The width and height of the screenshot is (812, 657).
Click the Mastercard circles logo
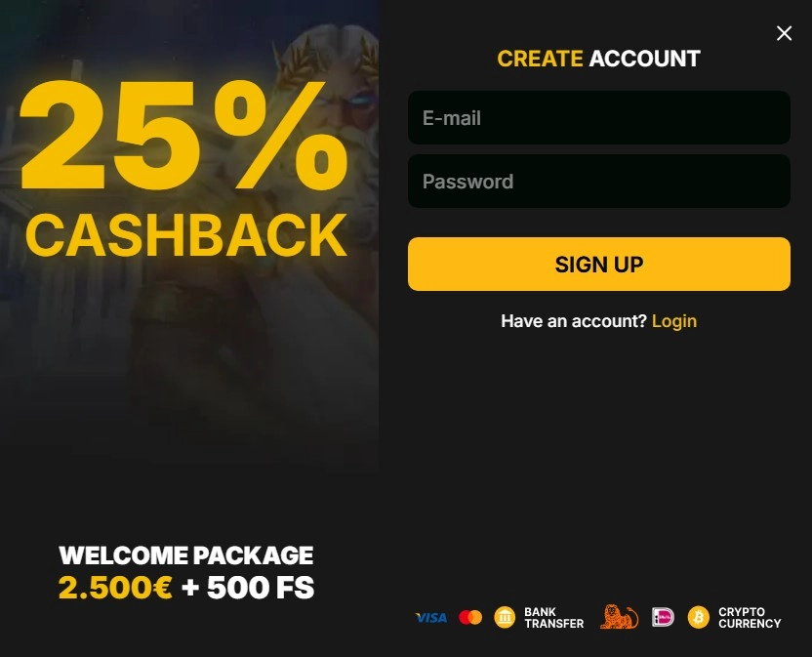[470, 618]
